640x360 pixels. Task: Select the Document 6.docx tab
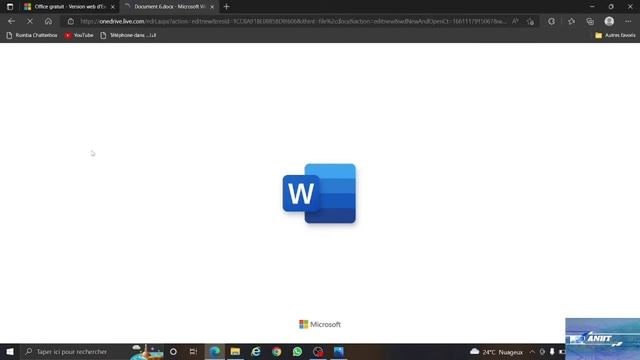pos(169,7)
